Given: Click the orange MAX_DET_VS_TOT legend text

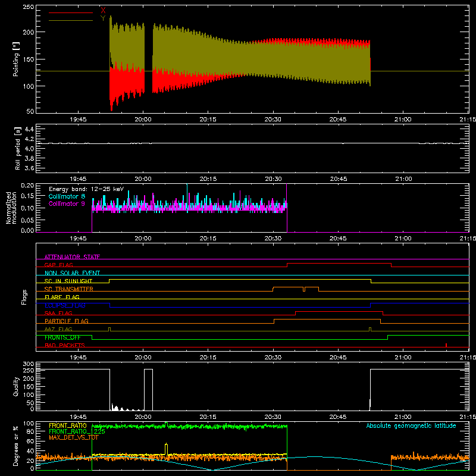Looking at the screenshot, I should 73,437.
